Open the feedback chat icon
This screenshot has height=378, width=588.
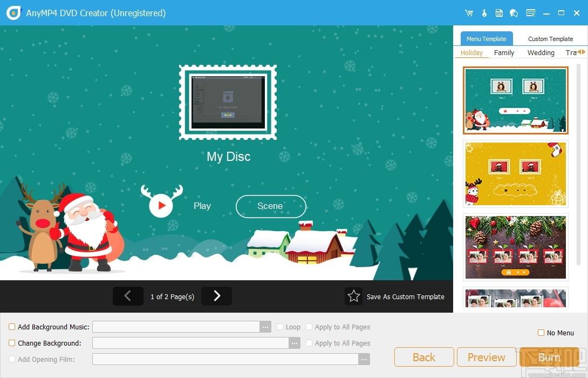514,13
